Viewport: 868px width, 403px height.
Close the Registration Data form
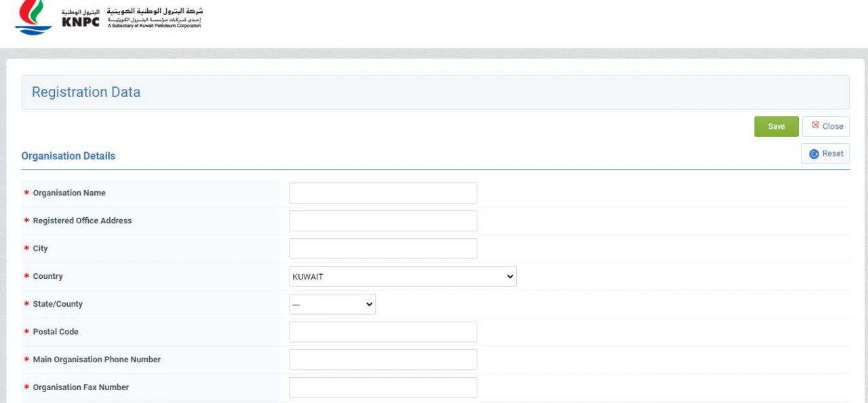pos(826,126)
